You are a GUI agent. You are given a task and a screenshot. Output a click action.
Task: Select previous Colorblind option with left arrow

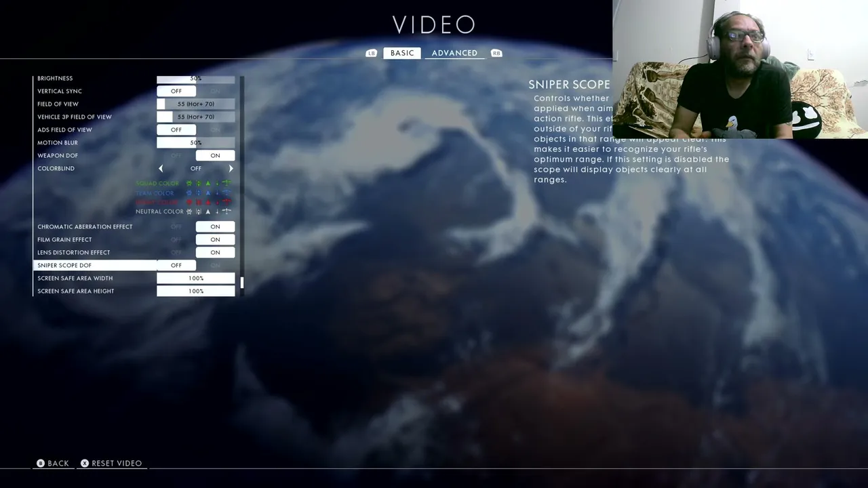tap(161, 168)
